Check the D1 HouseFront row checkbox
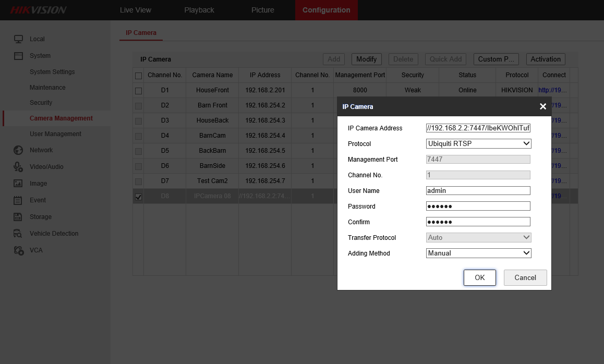 point(138,91)
